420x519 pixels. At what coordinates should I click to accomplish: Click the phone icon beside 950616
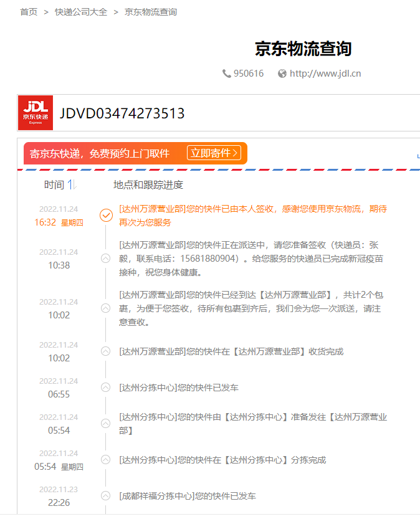pos(227,74)
